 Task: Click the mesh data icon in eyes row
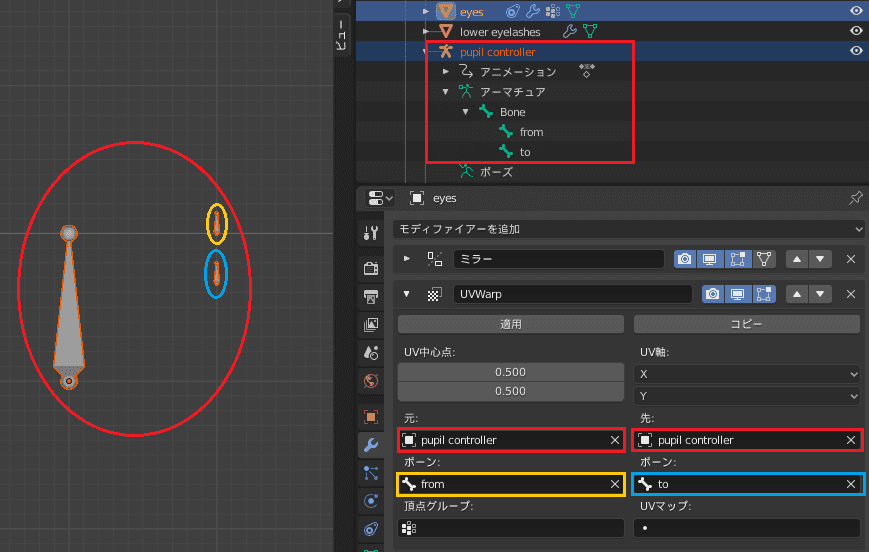click(x=573, y=11)
